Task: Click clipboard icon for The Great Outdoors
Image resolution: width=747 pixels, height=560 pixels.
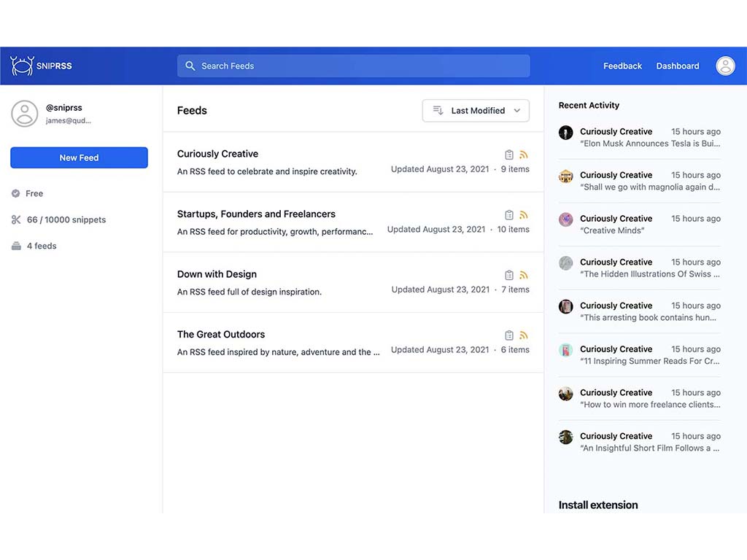Action: pos(508,335)
